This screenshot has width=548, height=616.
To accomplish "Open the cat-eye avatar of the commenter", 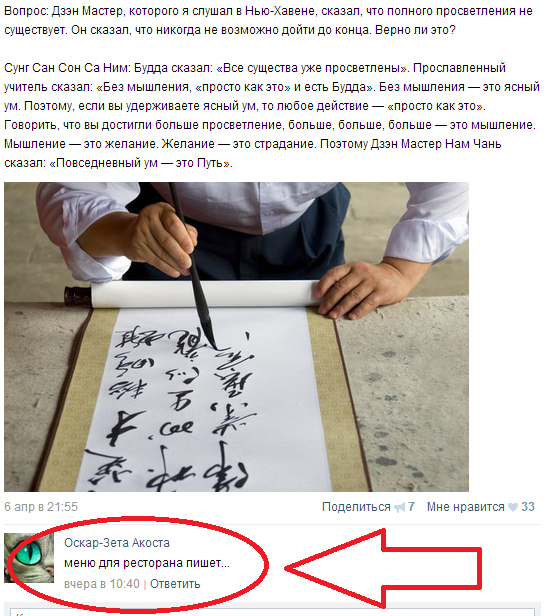I will [29, 558].
